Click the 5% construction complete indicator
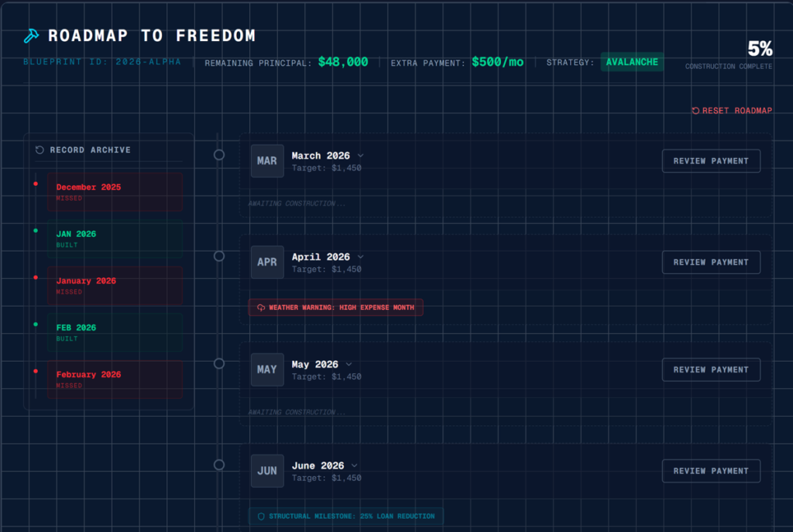Screen dimensions: 793x532 coord(760,49)
